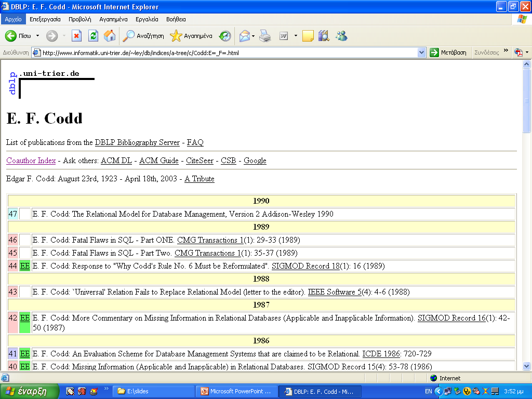Open the CiteSeer link
Image resolution: width=532 pixels, height=399 pixels.
pyautogui.click(x=199, y=161)
